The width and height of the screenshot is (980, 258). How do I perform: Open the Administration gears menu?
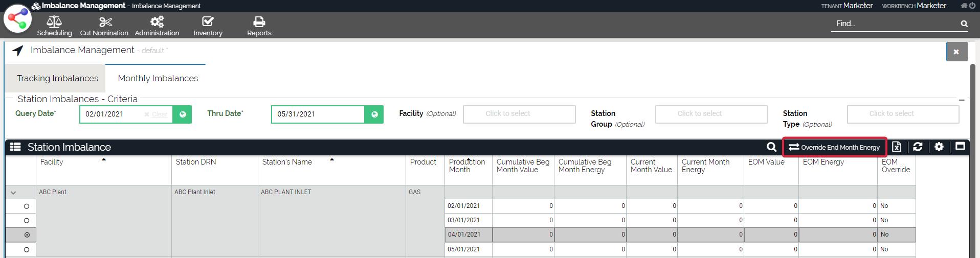pyautogui.click(x=157, y=26)
